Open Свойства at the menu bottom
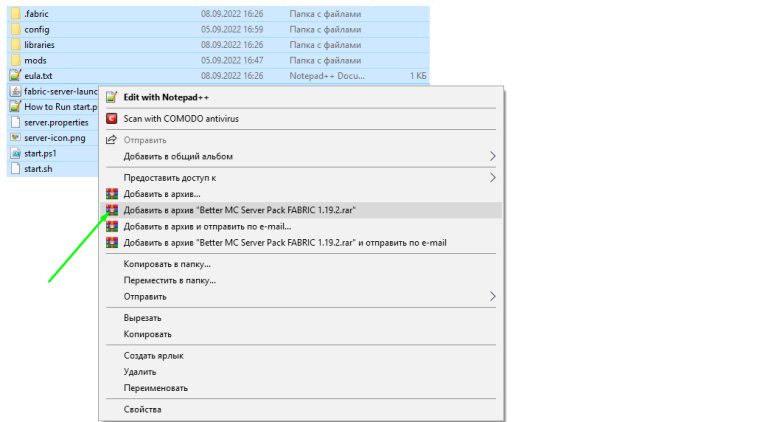This screenshot has height=422, width=768. [142, 409]
